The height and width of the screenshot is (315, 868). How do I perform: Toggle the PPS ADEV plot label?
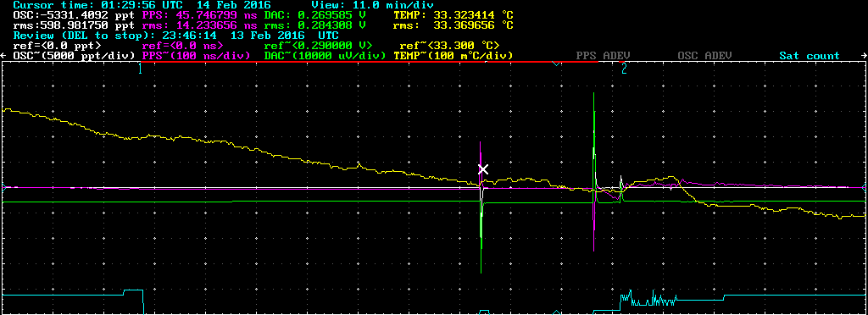coord(603,56)
